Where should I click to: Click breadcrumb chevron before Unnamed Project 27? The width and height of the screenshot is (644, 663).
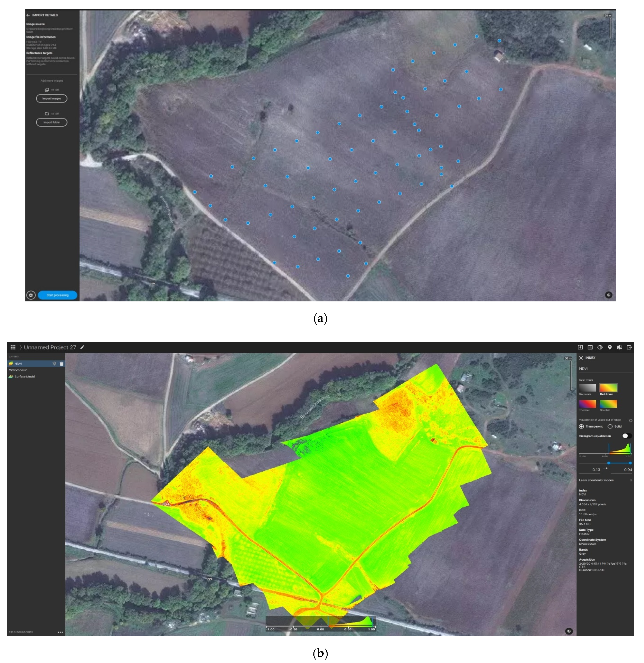[x=21, y=347]
